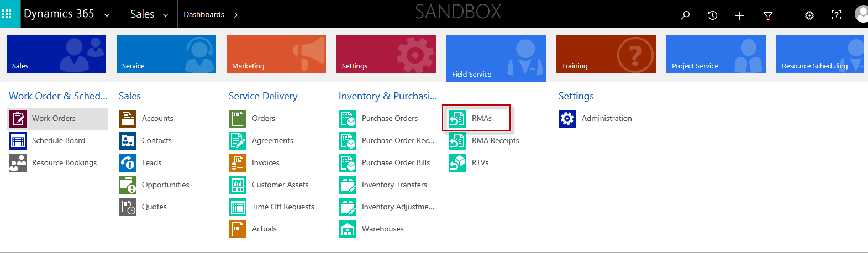The width and height of the screenshot is (868, 253).
Task: Select the Settings area tile
Action: click(386, 54)
